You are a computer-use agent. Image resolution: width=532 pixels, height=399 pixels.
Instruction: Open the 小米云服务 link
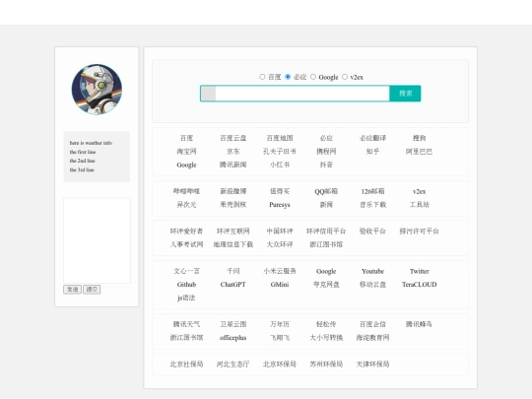click(280, 271)
